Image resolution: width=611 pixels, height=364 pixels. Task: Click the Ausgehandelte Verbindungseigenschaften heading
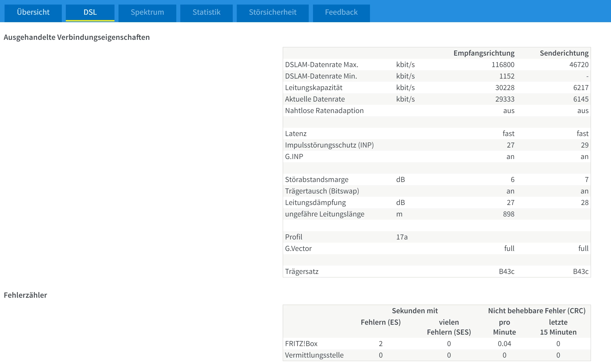[77, 37]
